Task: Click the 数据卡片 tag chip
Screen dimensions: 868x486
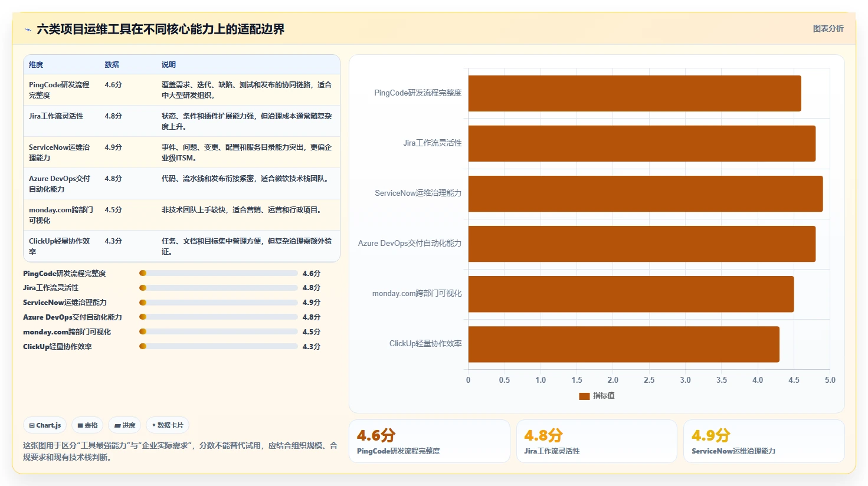Action: 168,425
